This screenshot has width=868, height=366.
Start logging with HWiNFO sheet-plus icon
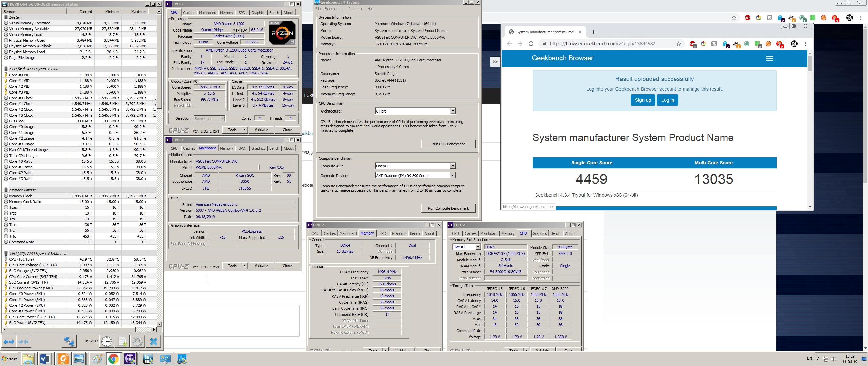(122, 342)
